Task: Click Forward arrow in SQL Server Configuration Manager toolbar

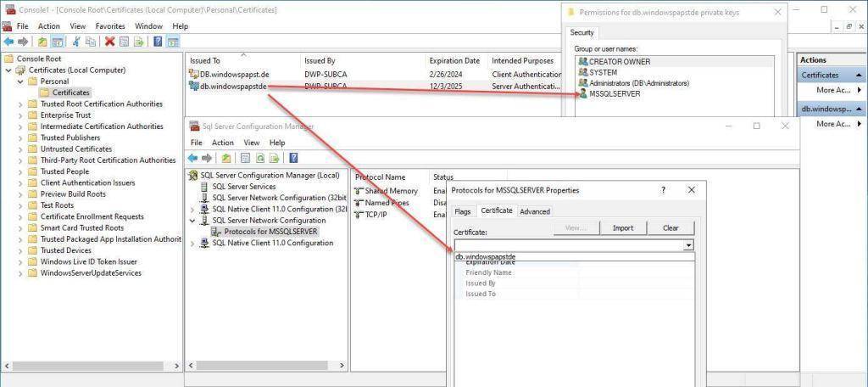Action: 207,158
